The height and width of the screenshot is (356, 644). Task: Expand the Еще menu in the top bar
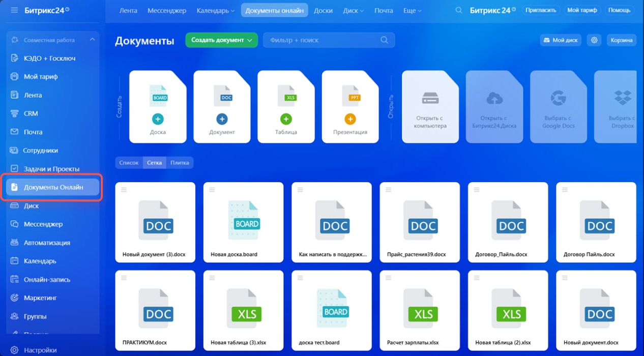tap(413, 10)
